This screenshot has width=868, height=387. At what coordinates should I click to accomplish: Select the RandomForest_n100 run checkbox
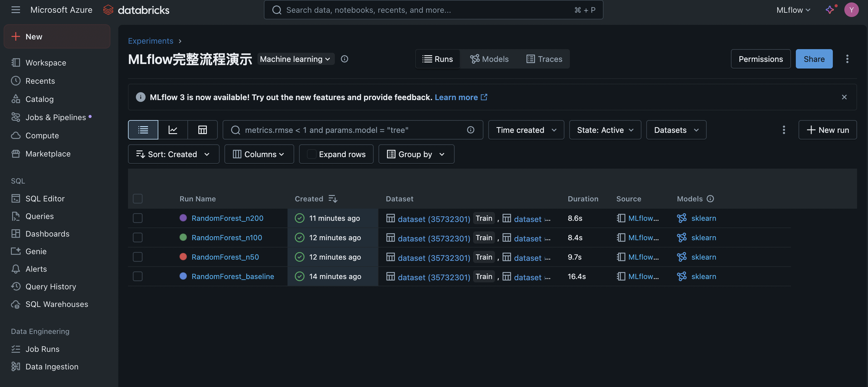click(137, 238)
